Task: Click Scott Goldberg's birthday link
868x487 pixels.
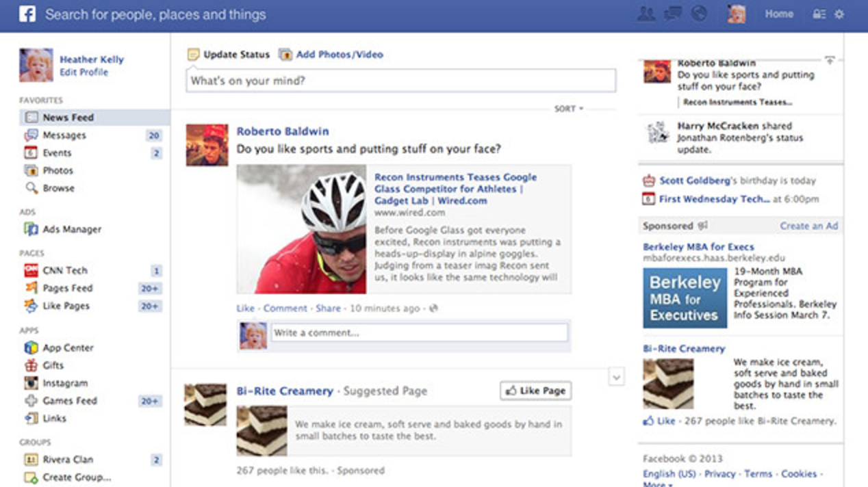Action: [695, 181]
